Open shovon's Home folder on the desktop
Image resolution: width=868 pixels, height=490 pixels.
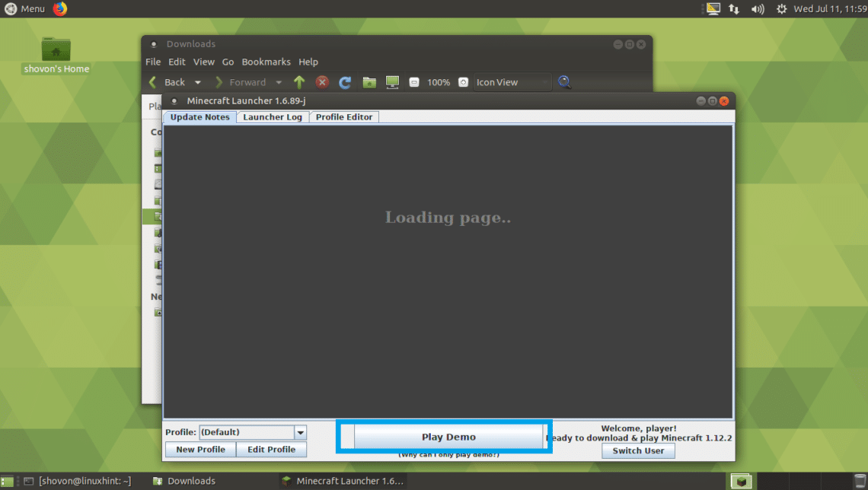coord(56,56)
